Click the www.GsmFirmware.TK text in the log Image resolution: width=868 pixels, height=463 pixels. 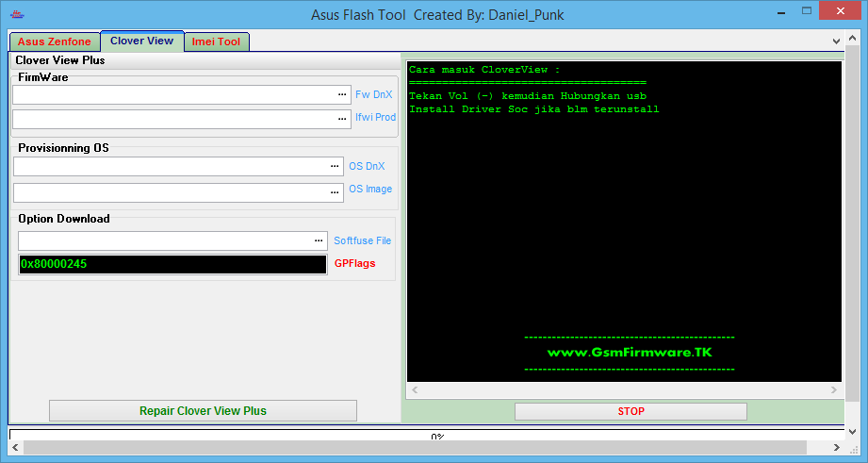[x=630, y=353]
